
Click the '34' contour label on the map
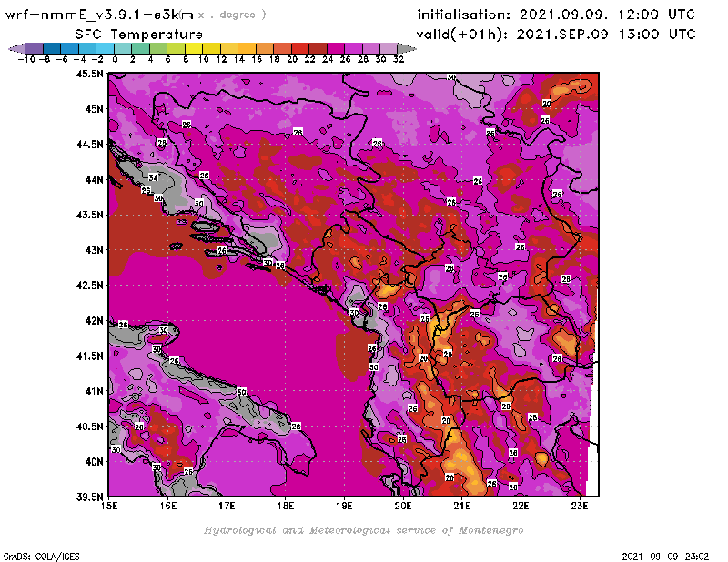point(154,177)
